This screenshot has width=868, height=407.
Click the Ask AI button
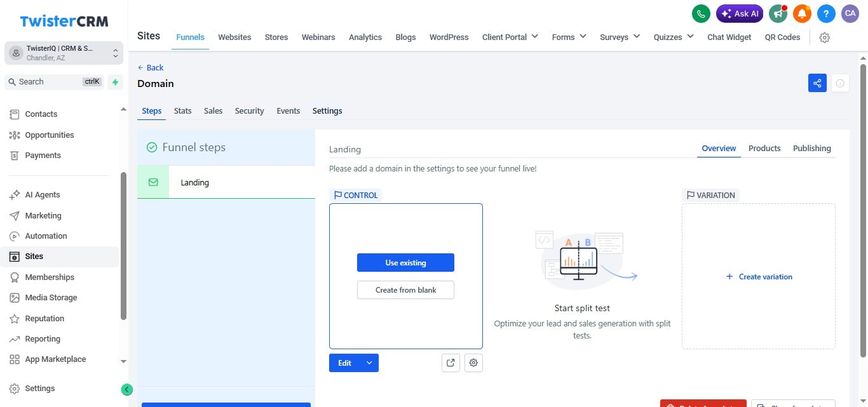pyautogui.click(x=740, y=13)
